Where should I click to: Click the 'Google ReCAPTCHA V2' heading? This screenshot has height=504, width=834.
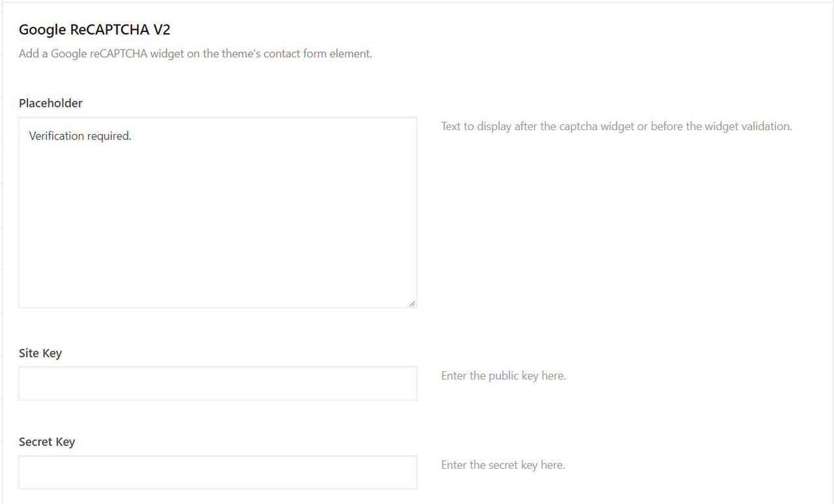[x=94, y=29]
